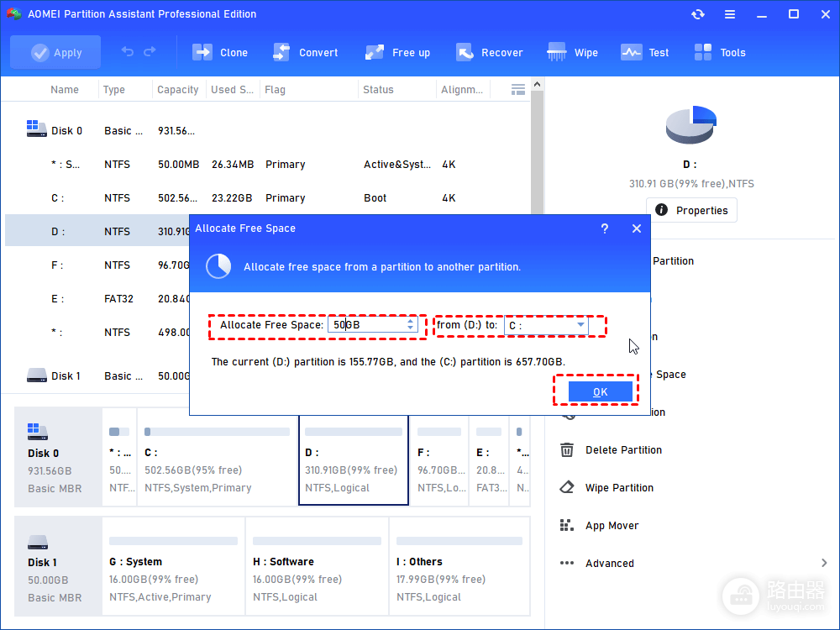Select the D: partition row
This screenshot has width=840, height=630.
click(97, 232)
